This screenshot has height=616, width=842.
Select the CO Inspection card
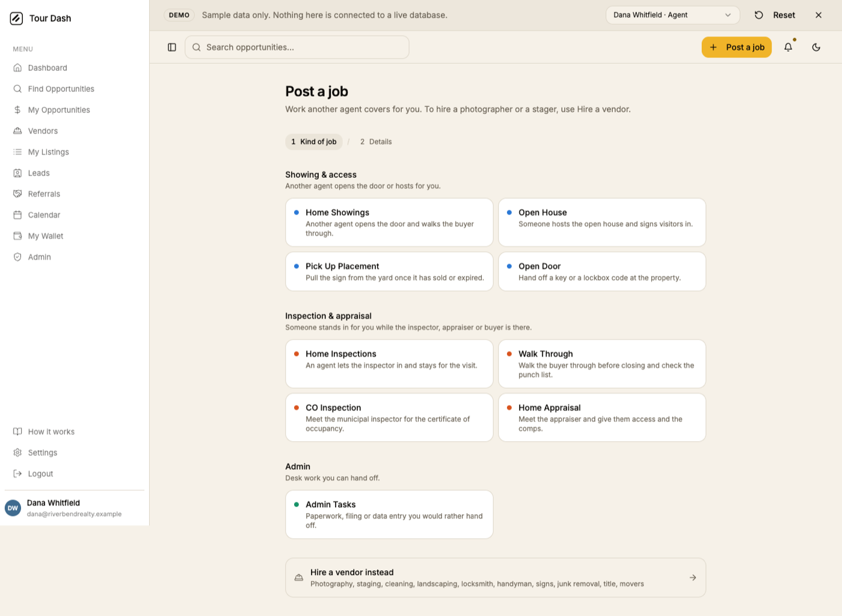389,418
